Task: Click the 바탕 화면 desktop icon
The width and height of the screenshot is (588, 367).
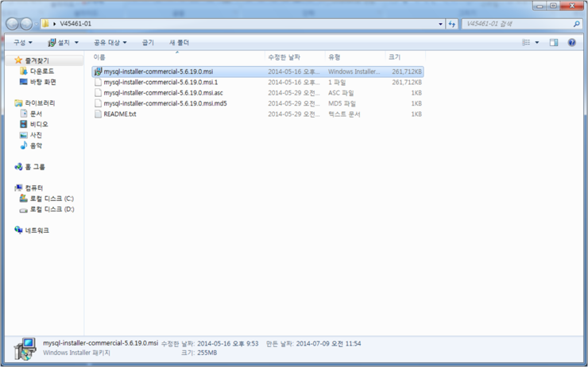Action: point(24,81)
